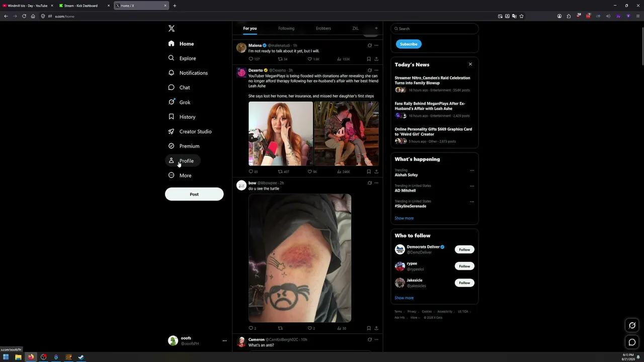Switch to the ZXL timeline tab

click(356, 29)
